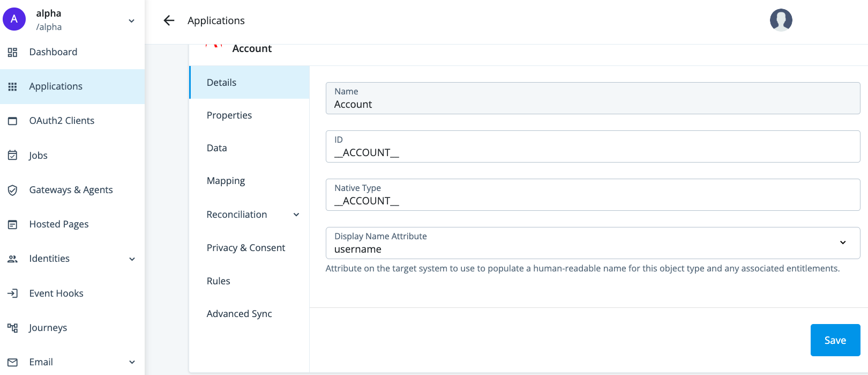
Task: Open Hosted Pages in sidebar
Action: [x=72, y=224]
